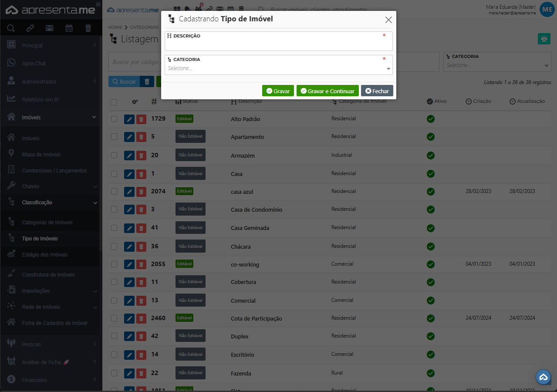This screenshot has width=557, height=392.
Task: Check the checkbox for Apartamento row
Action: (x=114, y=137)
